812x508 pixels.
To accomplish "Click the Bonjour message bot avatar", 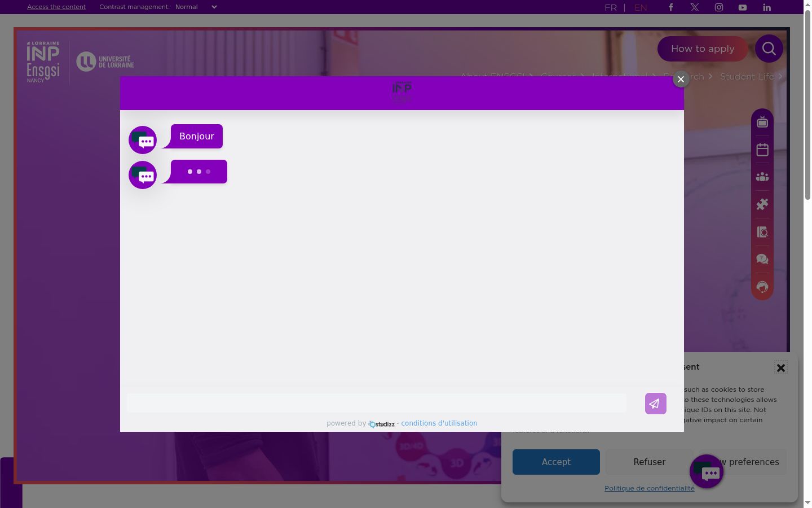I will tap(143, 140).
